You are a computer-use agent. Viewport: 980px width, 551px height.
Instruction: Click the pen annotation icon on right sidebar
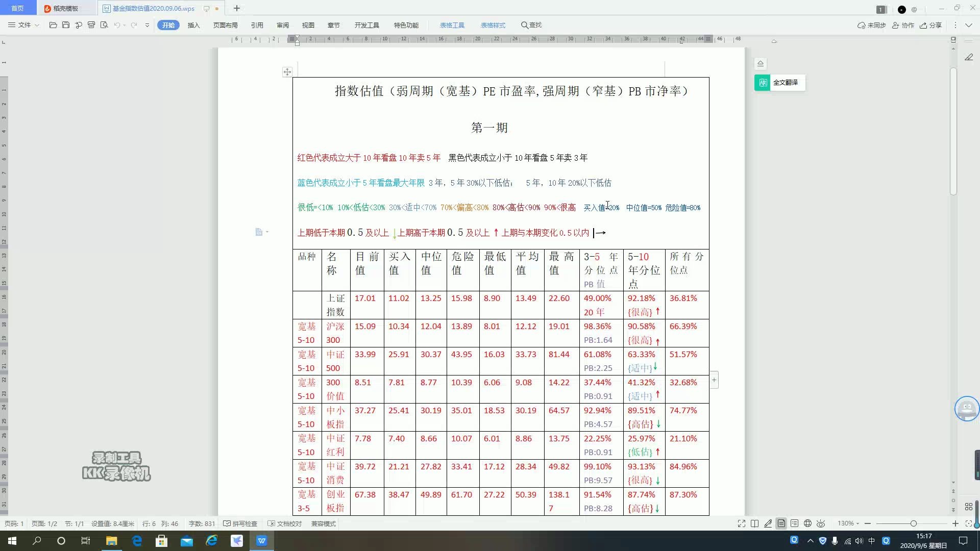[969, 57]
